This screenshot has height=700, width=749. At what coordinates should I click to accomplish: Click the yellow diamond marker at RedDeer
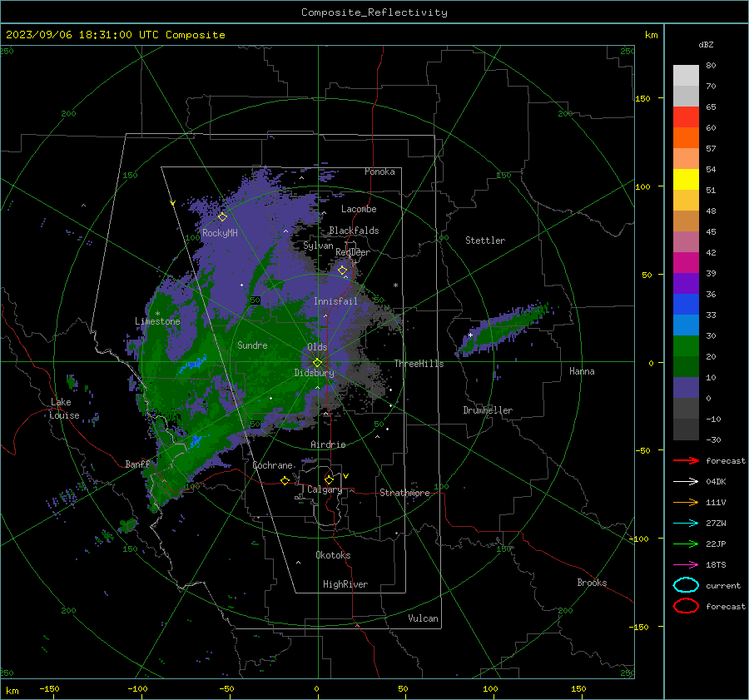[343, 271]
